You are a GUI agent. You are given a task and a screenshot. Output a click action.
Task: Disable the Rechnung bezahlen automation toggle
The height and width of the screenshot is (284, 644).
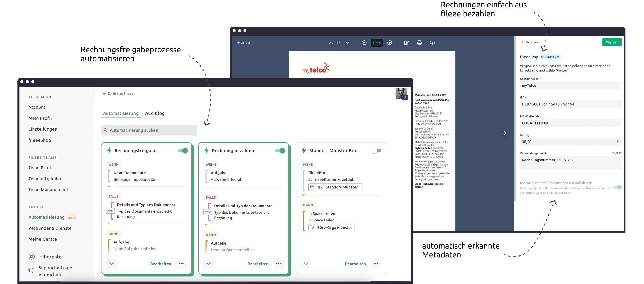pyautogui.click(x=280, y=150)
